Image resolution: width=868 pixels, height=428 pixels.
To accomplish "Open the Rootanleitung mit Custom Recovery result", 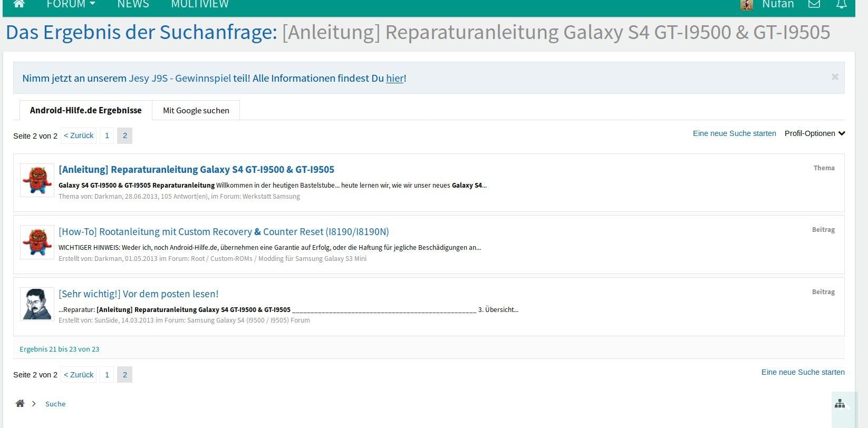I will click(224, 231).
